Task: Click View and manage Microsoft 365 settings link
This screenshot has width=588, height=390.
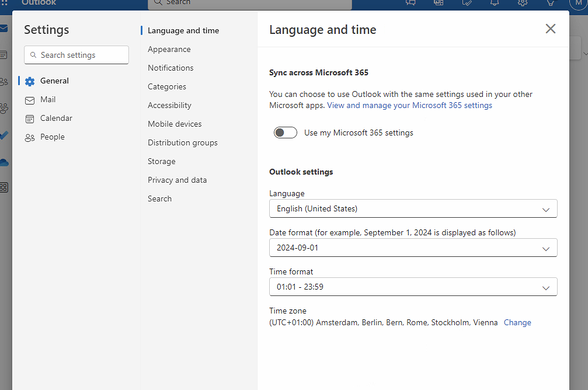Action: click(409, 106)
